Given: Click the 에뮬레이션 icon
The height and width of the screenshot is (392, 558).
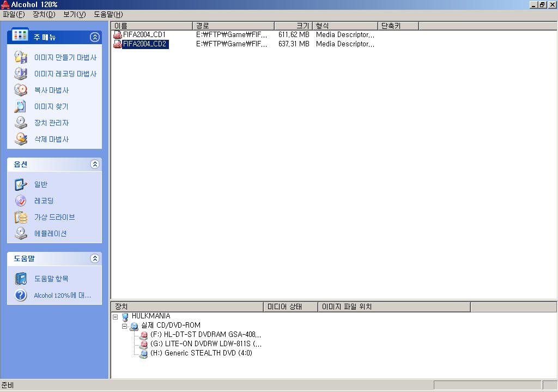Looking at the screenshot, I should pyautogui.click(x=21, y=233).
